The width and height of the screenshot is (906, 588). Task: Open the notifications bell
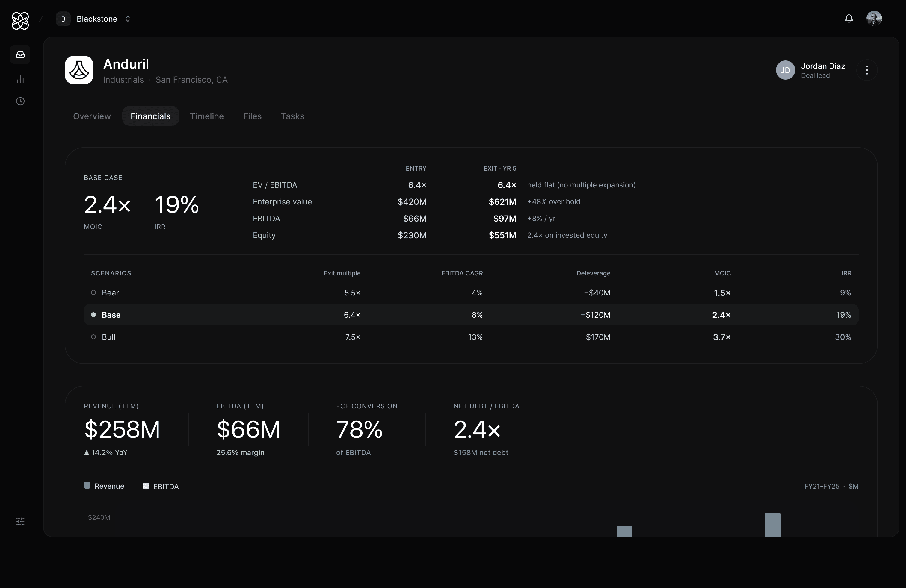point(849,19)
